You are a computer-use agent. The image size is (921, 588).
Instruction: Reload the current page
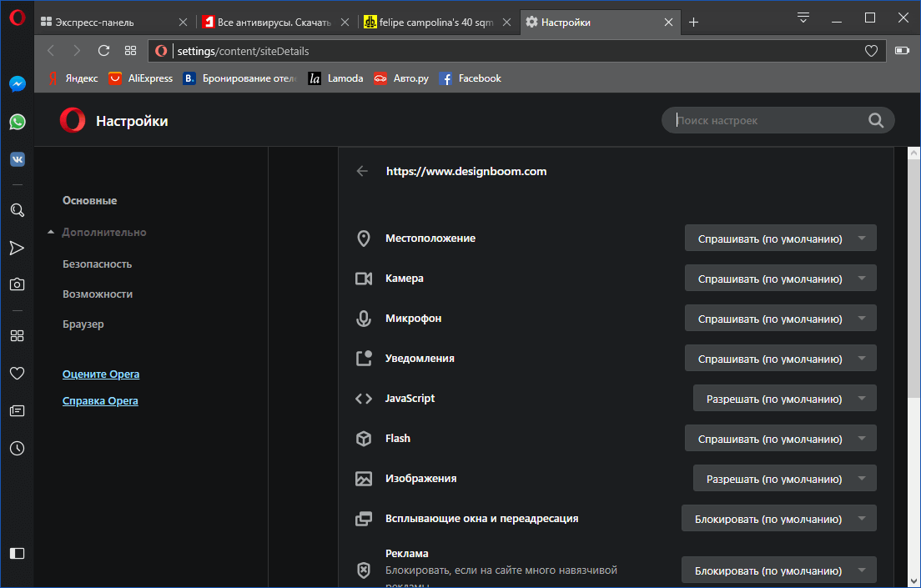tap(103, 51)
